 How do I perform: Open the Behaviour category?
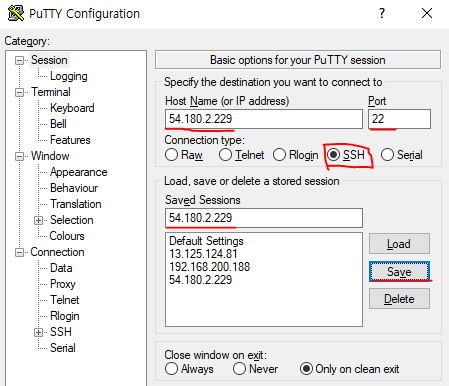[x=74, y=188]
